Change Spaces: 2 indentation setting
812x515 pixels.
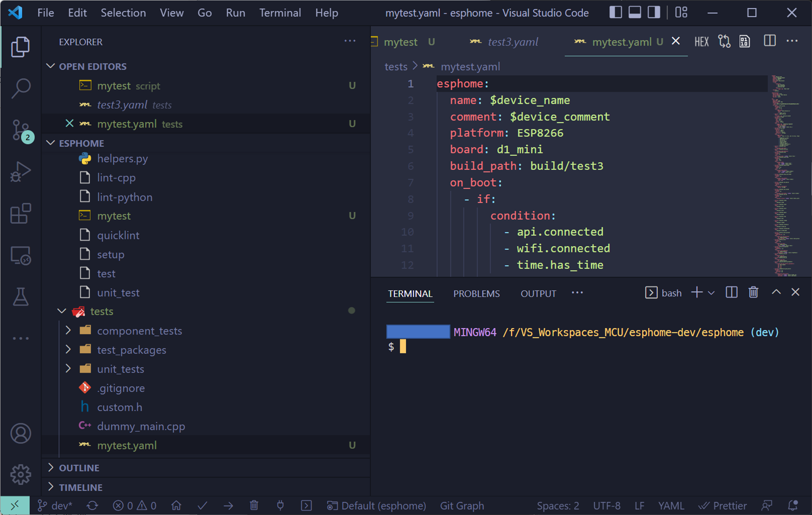[x=558, y=505]
